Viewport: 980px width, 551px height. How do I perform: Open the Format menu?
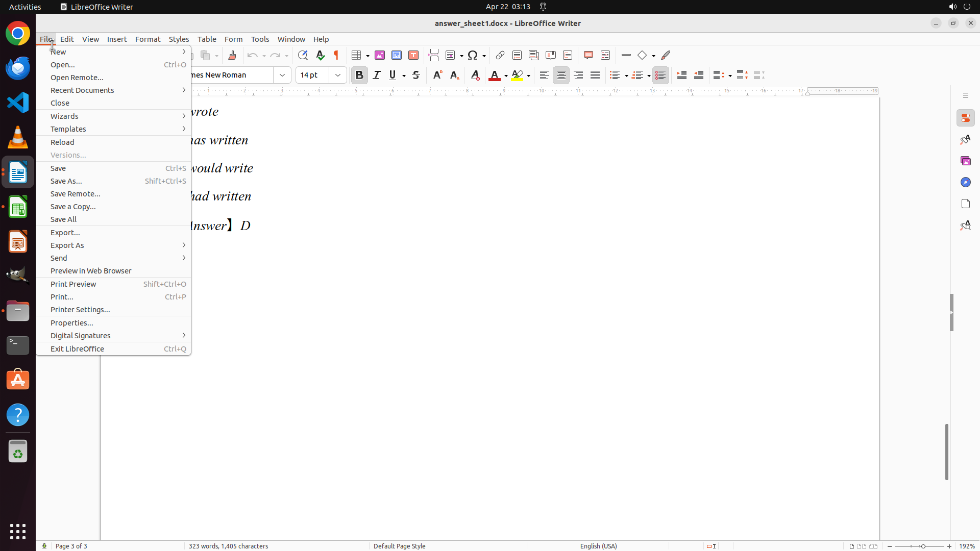pyautogui.click(x=148, y=39)
